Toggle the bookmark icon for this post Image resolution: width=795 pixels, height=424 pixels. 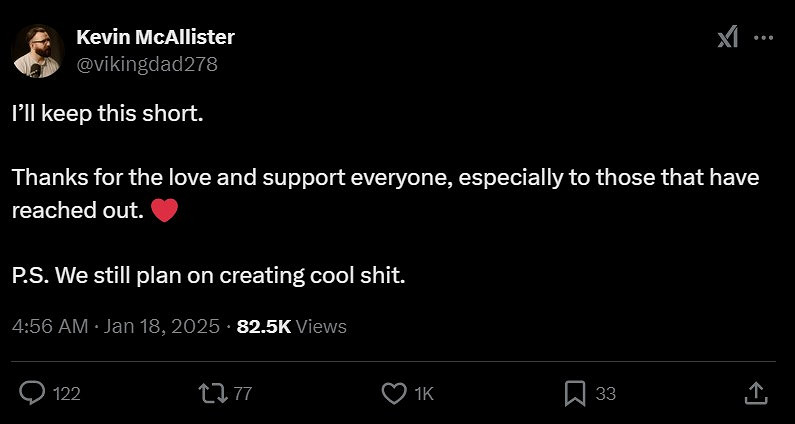[x=575, y=393]
